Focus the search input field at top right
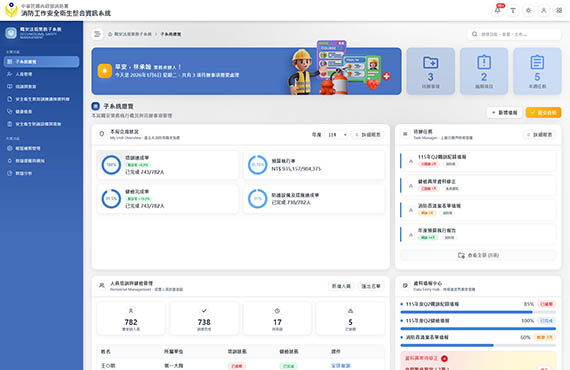The height and width of the screenshot is (370, 570). [514, 34]
